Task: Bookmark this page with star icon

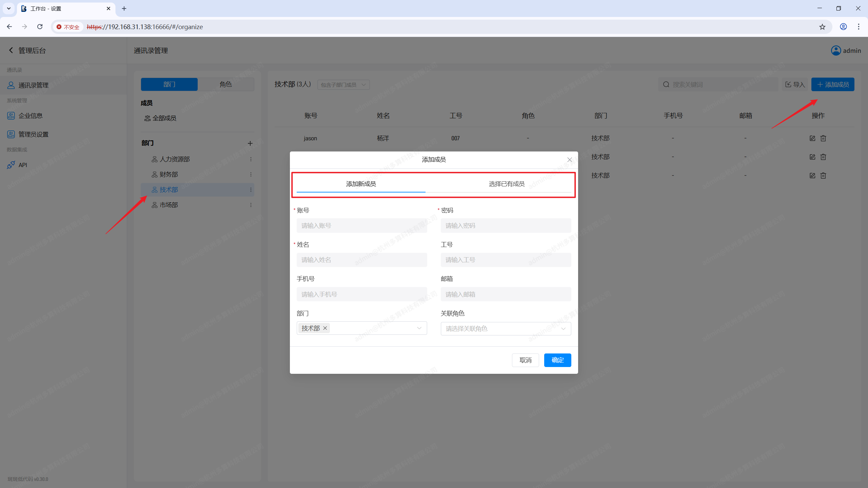Action: click(822, 27)
